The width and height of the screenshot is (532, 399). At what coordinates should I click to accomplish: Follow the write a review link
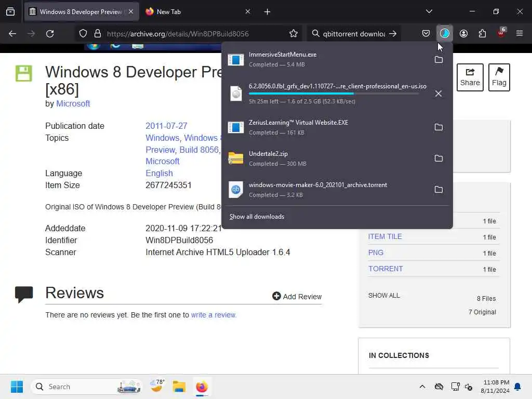214,315
